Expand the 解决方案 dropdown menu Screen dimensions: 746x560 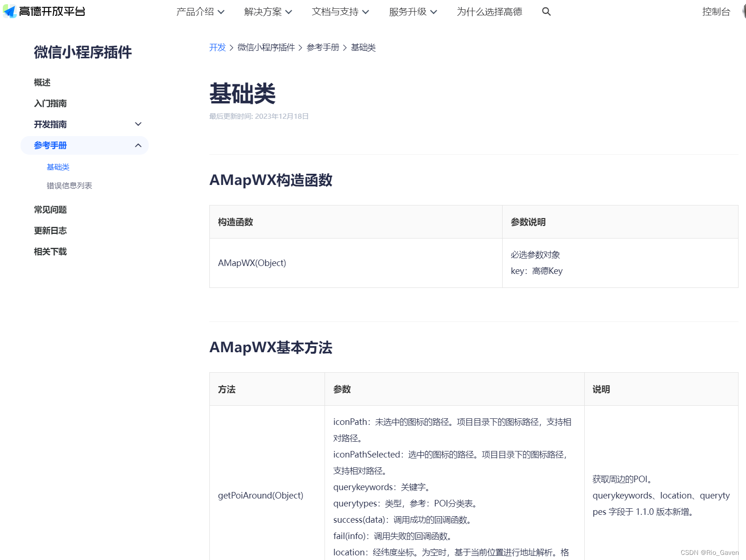point(268,12)
